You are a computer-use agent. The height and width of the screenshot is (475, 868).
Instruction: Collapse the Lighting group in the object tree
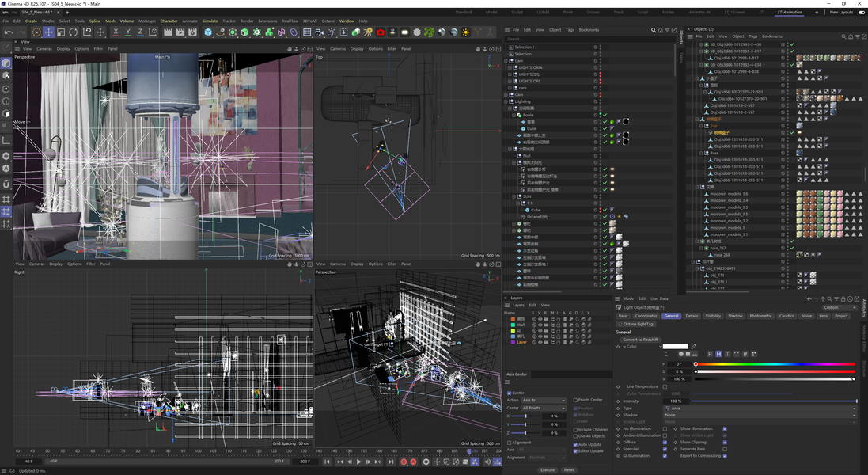click(x=506, y=101)
